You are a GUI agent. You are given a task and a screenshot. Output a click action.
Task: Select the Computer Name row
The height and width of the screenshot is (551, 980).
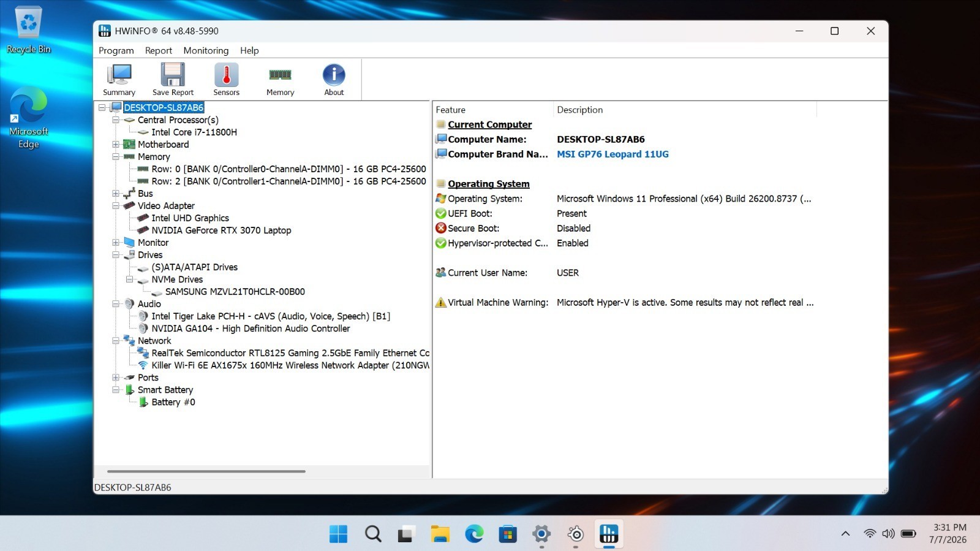click(x=625, y=140)
